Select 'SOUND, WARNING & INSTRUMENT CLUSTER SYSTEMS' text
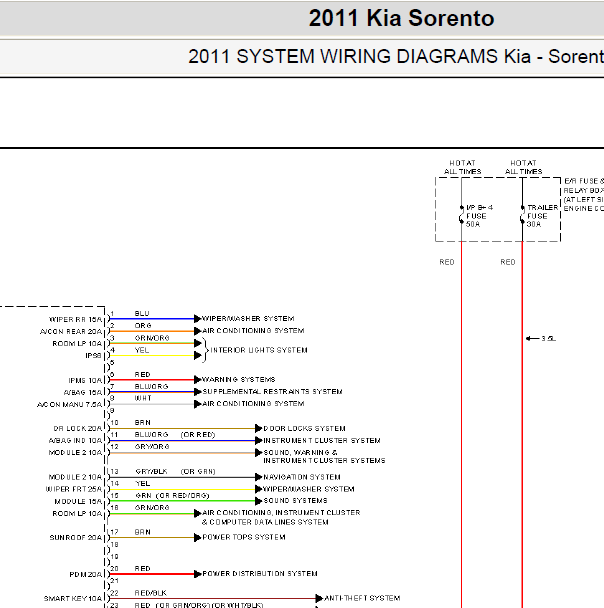Image resolution: width=604 pixels, height=608 pixels. point(324,456)
